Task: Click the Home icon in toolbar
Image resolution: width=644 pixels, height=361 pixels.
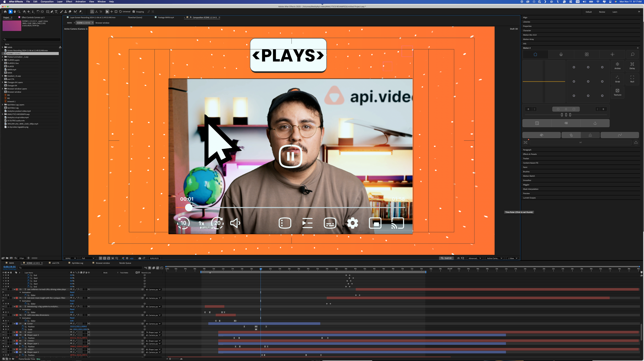Action: click(x=5, y=12)
